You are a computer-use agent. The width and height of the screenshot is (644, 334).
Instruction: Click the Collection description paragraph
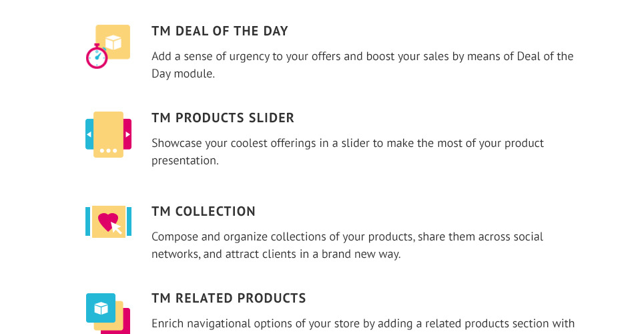[348, 245]
